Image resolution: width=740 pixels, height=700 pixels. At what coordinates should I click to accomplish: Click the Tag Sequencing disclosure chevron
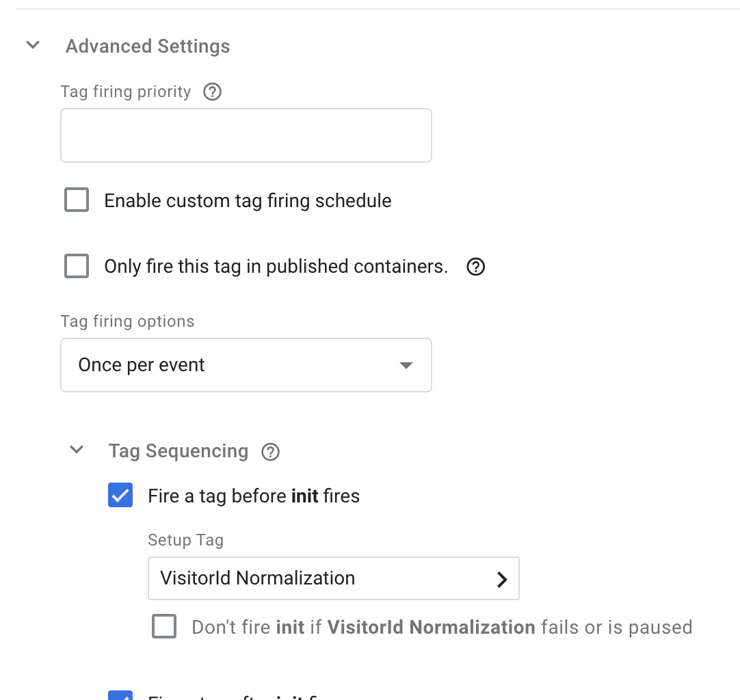click(x=77, y=450)
